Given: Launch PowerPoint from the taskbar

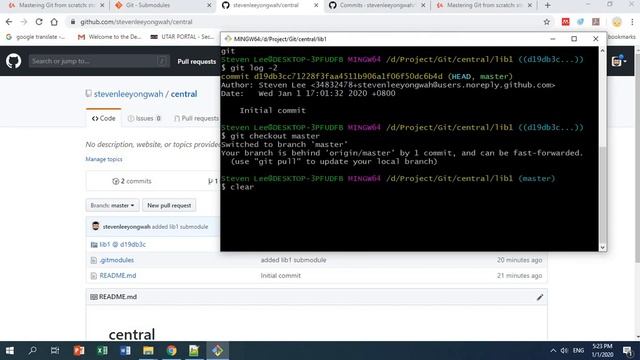Looking at the screenshot, I should click(79, 351).
